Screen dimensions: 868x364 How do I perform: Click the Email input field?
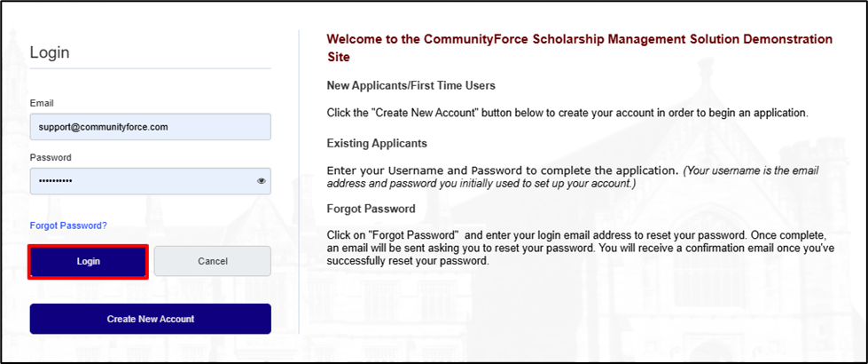(151, 127)
